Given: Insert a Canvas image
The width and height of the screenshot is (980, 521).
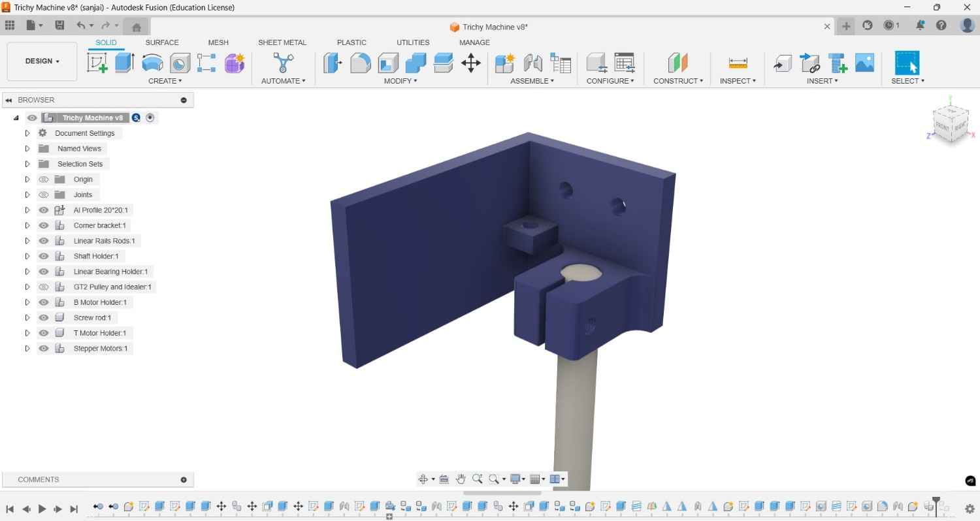Looking at the screenshot, I should coord(864,63).
